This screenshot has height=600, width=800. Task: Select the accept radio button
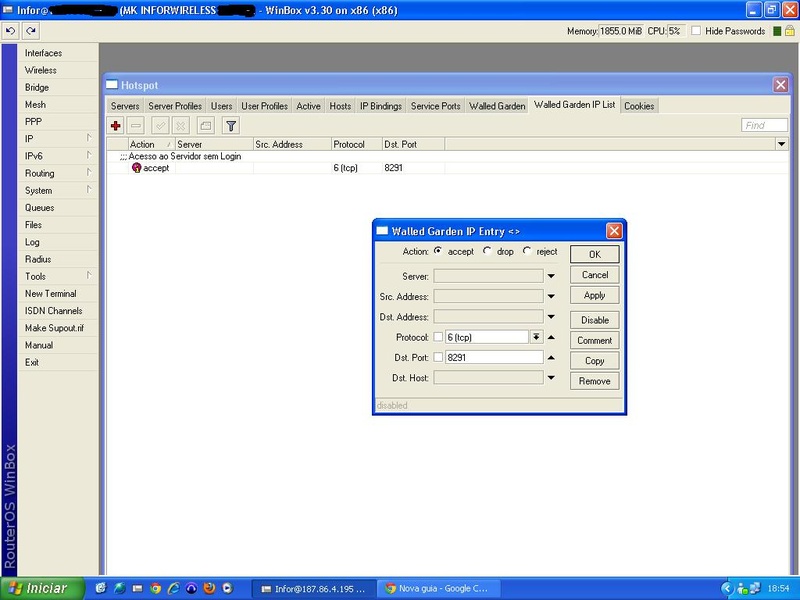(x=438, y=251)
